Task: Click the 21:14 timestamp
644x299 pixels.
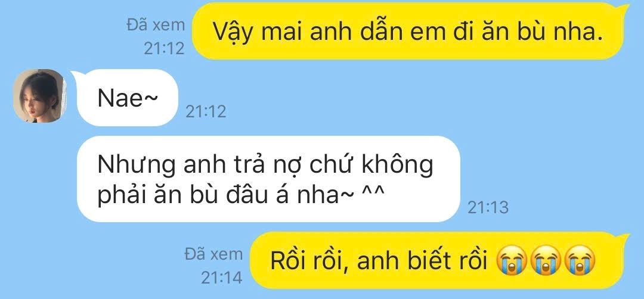Action: click(x=221, y=278)
